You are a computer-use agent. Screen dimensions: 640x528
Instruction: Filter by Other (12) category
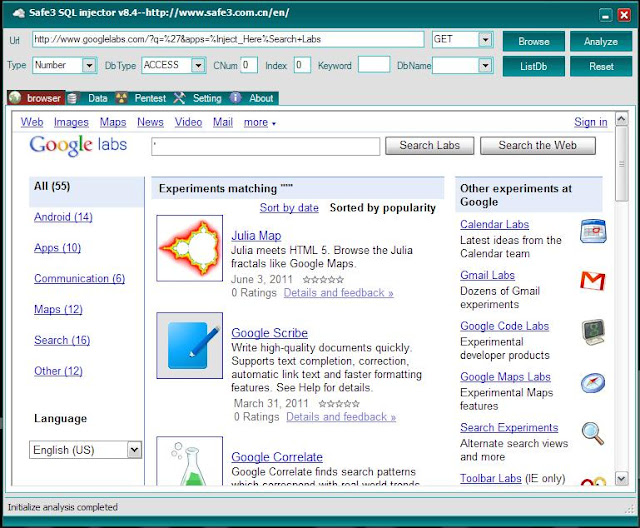coord(58,371)
